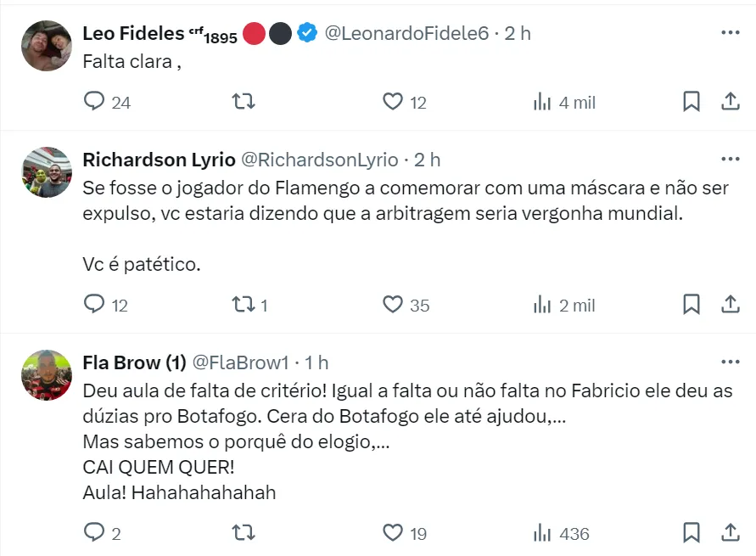Viewport: 756px width, 556px height.
Task: Open more options on Leo Fideles' tweet
Action: click(730, 32)
